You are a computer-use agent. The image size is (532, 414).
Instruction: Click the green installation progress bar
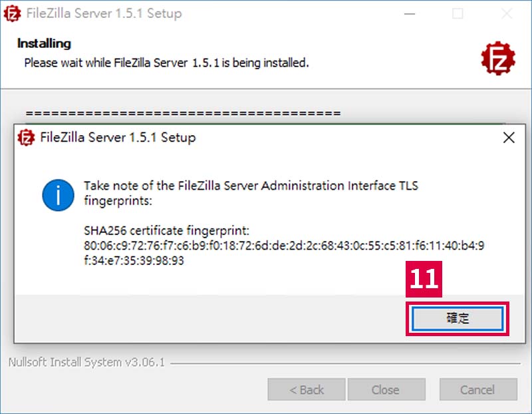click(x=265, y=124)
